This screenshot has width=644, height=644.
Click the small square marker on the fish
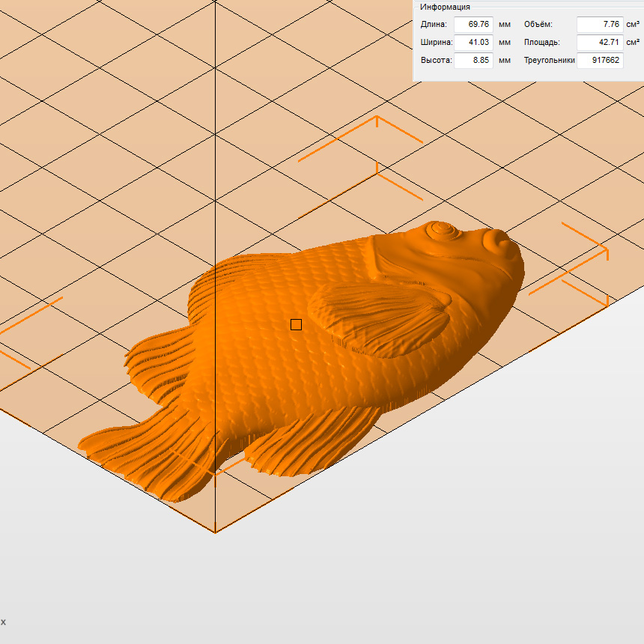(x=296, y=324)
